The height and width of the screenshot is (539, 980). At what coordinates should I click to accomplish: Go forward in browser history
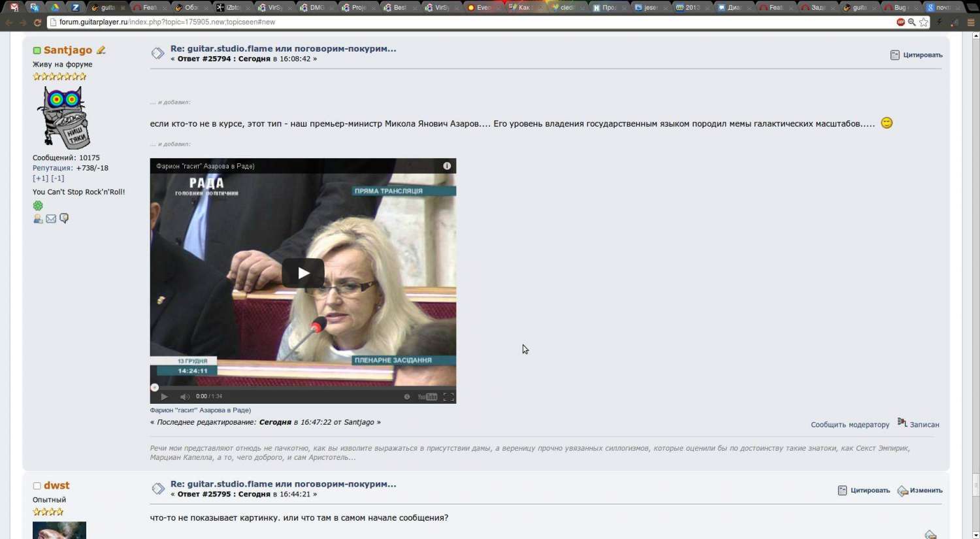pos(23,22)
